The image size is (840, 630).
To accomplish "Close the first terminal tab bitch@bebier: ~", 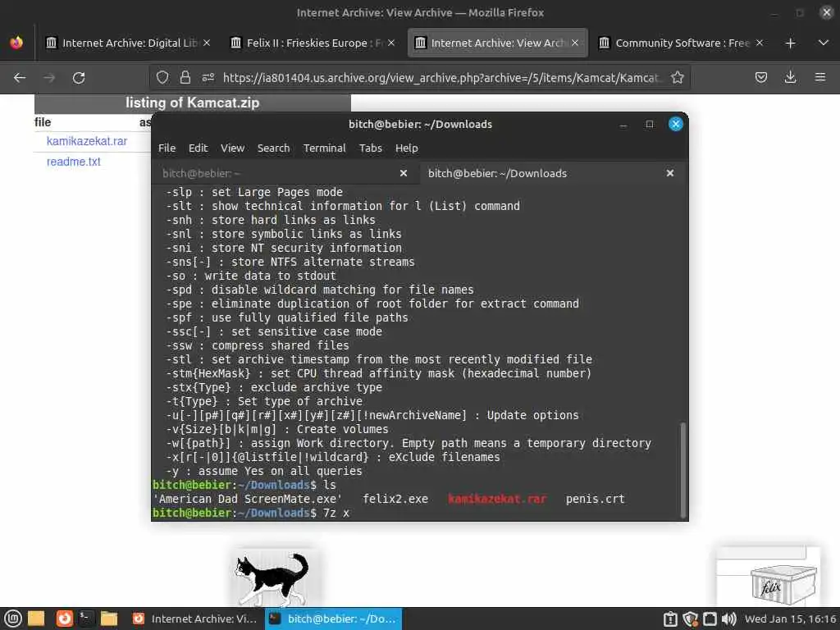I will (x=404, y=173).
